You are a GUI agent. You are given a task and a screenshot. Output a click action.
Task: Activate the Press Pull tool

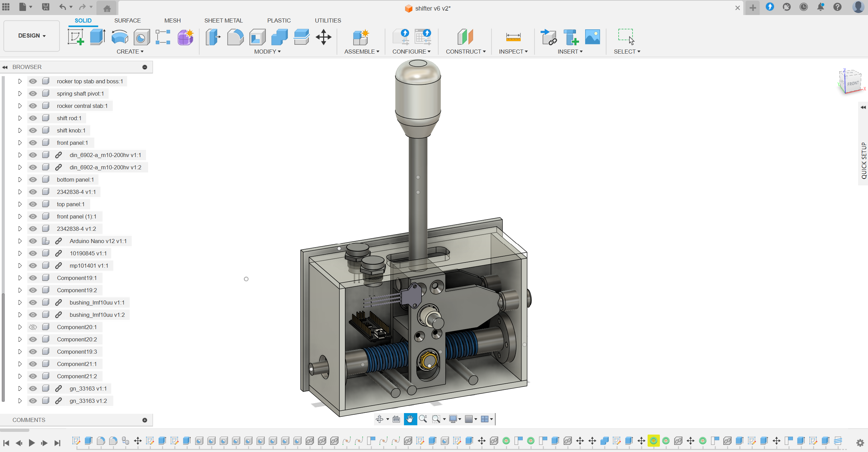pyautogui.click(x=213, y=37)
